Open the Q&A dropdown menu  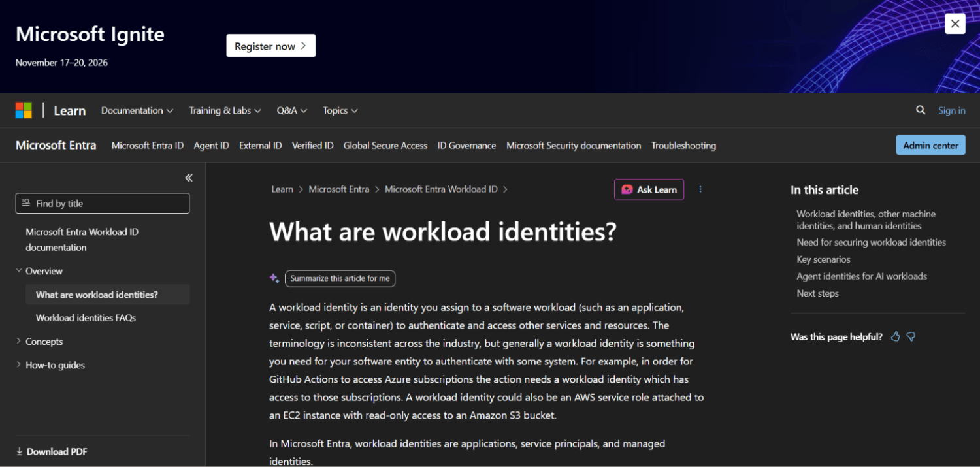(x=292, y=110)
